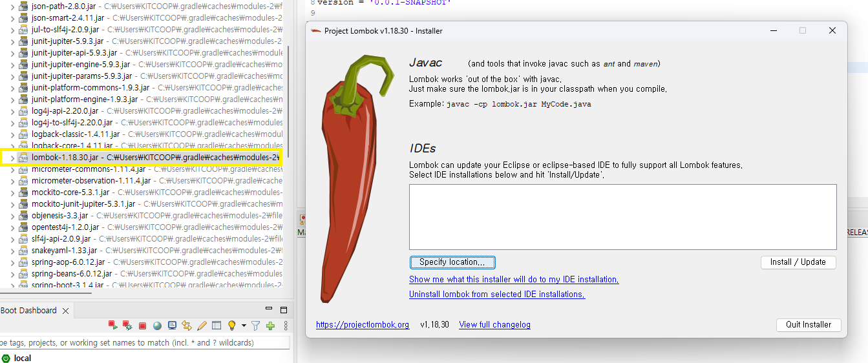Focus the tags and projects filter field
This screenshot has width=868, height=363.
coord(145,342)
